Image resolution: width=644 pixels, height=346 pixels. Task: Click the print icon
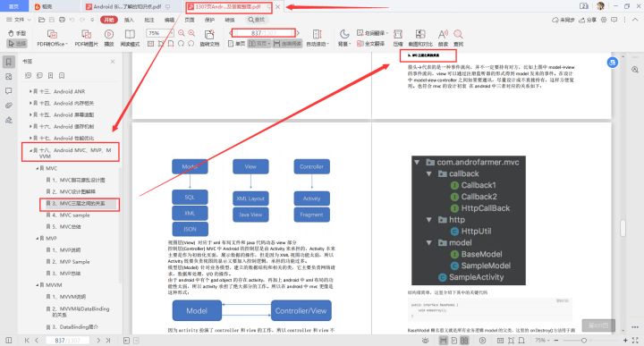tap(62, 20)
